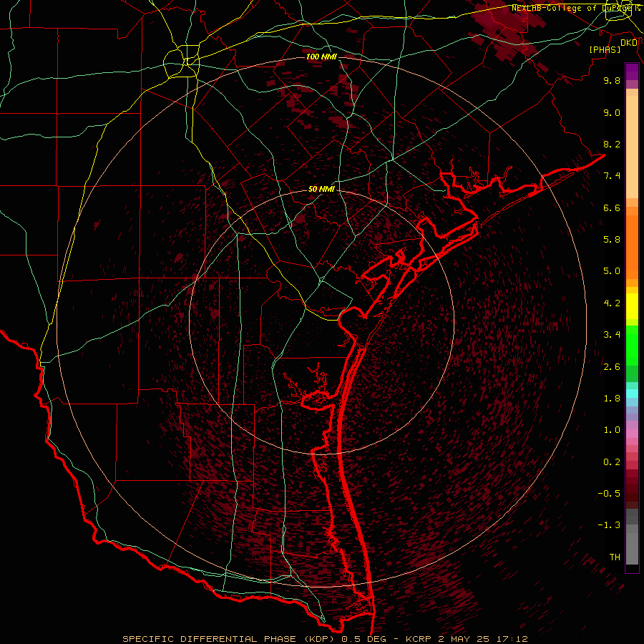
Task: Click the -1.3 scale value
Action: click(609, 525)
